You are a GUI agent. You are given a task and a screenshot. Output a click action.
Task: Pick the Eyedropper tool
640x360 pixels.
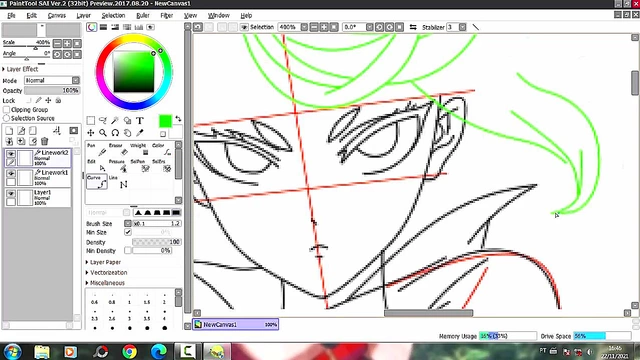(140, 133)
